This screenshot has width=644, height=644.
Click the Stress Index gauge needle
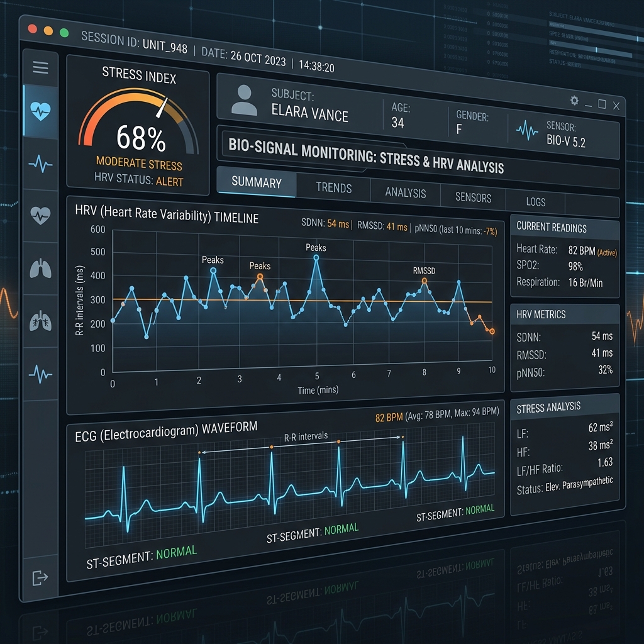[162, 107]
